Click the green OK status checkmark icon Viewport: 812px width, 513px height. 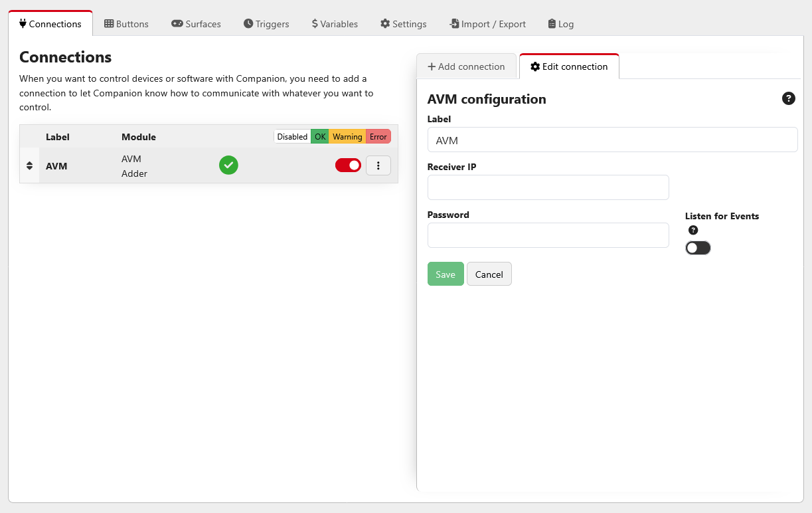(228, 165)
